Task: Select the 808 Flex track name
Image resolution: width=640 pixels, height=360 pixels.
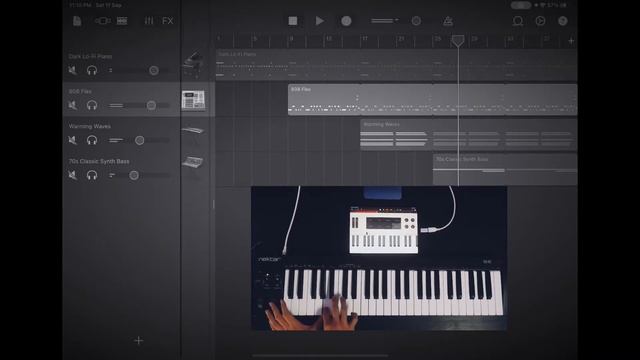Action: point(80,91)
